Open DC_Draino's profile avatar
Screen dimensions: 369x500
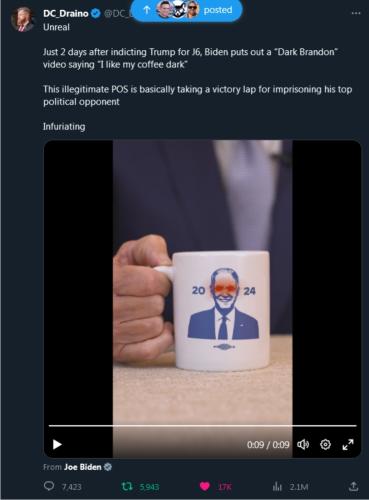pyautogui.click(x=23, y=19)
